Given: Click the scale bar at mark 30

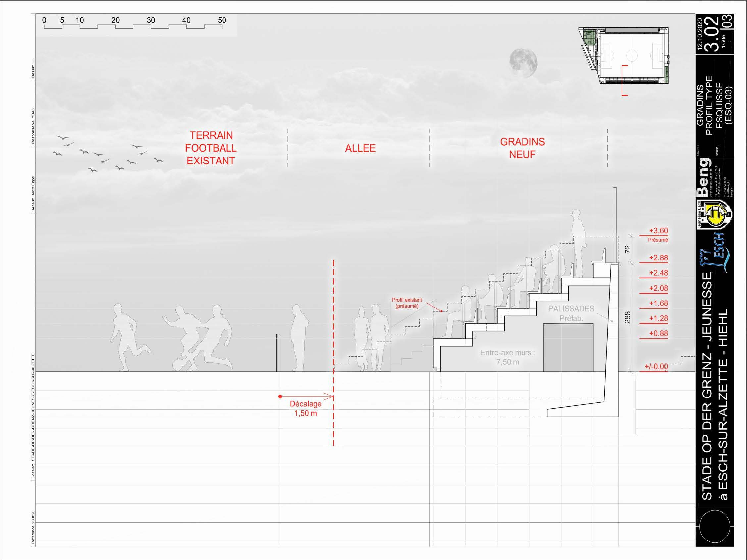Looking at the screenshot, I should point(151,20).
